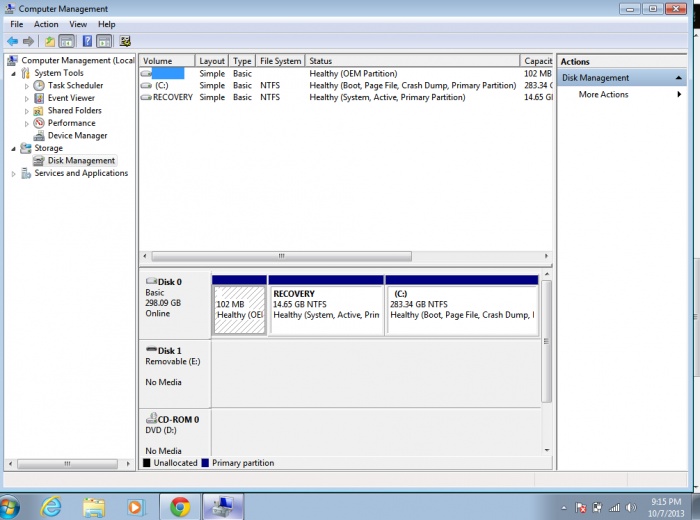This screenshot has height=520, width=700.
Task: Collapse the Storage tree node
Action: pos(13,148)
